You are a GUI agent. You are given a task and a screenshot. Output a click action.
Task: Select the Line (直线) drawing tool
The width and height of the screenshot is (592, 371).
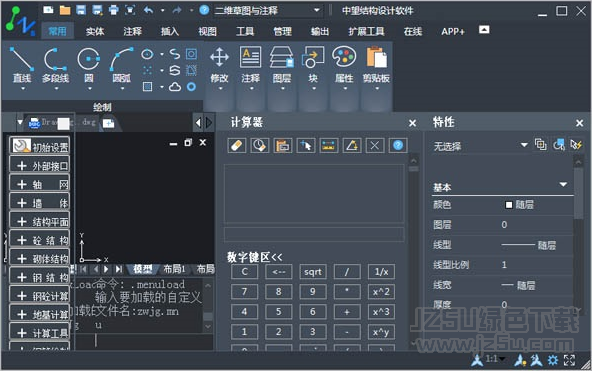click(x=22, y=66)
